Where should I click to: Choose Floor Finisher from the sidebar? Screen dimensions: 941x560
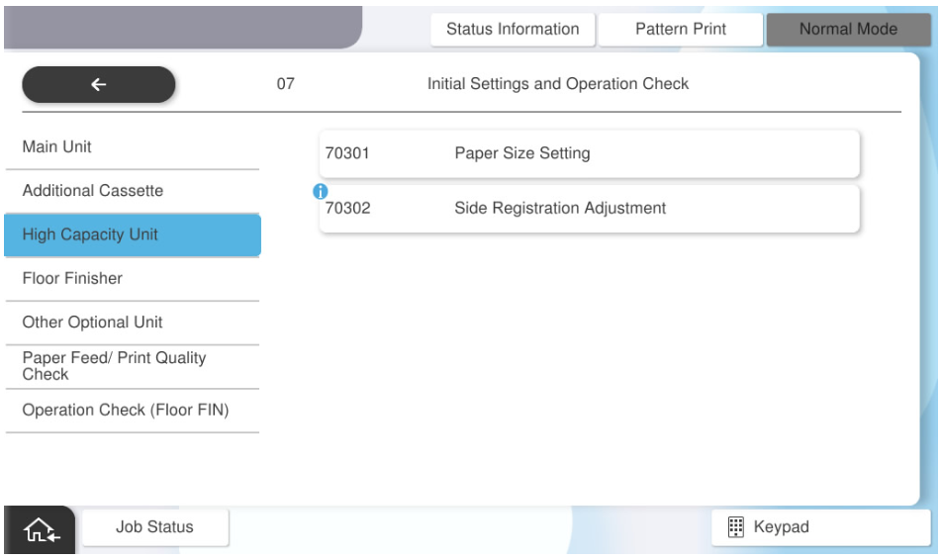coord(131,279)
